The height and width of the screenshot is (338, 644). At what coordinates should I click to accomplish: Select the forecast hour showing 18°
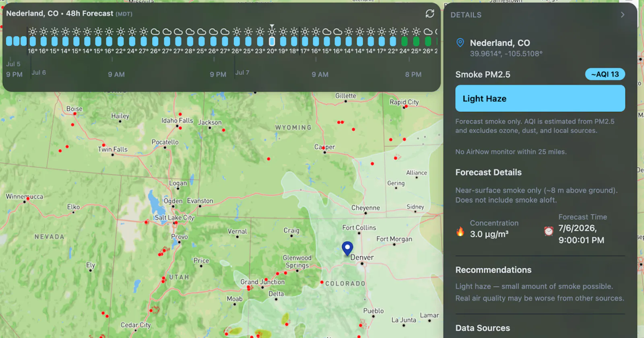click(294, 41)
